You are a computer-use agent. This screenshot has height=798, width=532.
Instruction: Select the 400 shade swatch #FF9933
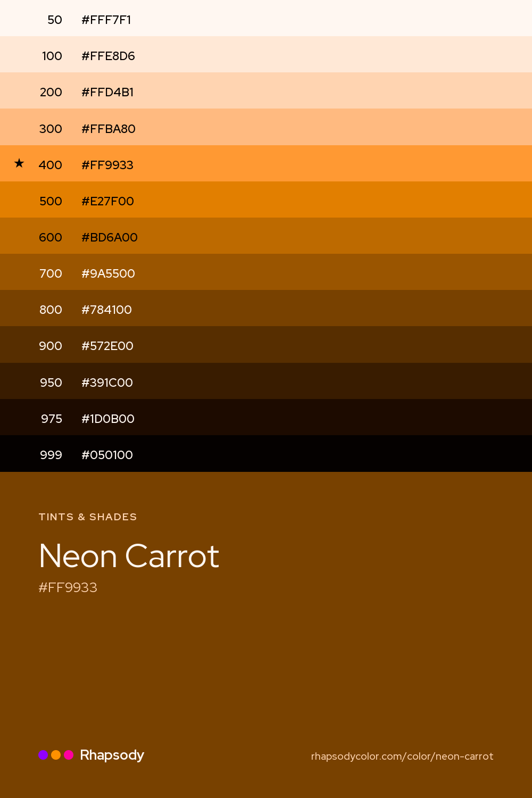[x=266, y=163]
